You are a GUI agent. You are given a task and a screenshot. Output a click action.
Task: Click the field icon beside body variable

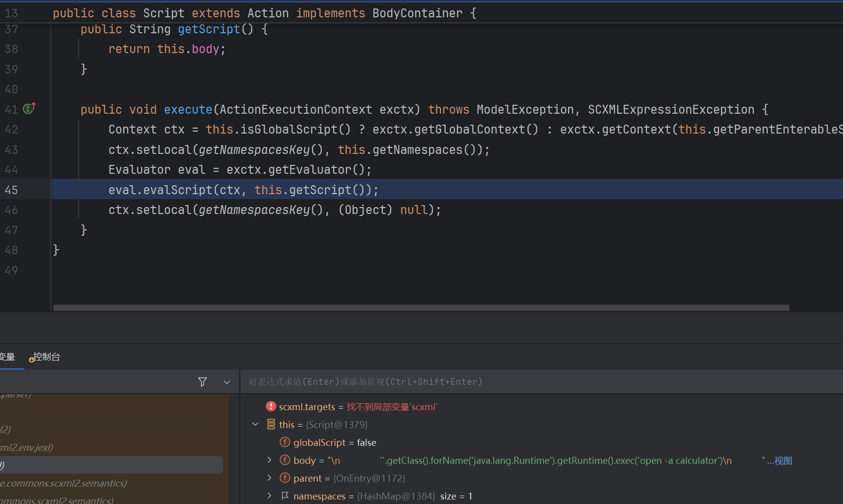[x=285, y=460]
